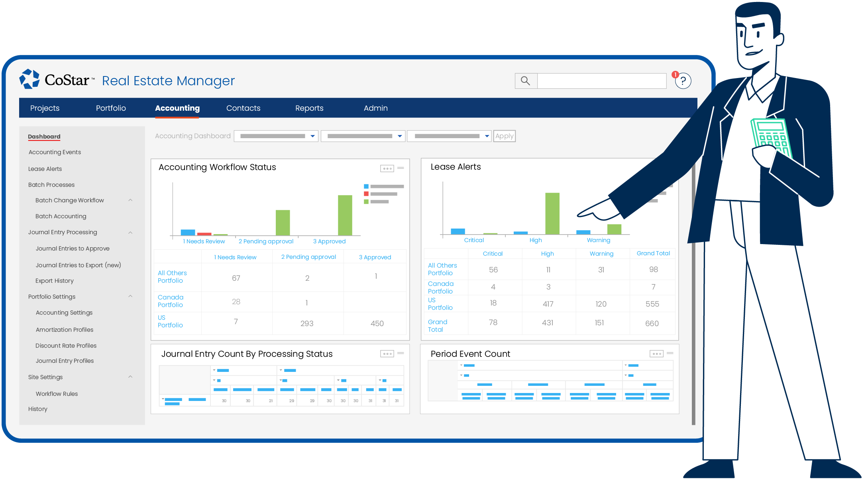Click the hamburger icon on Period Event Count panel
Image resolution: width=868 pixels, height=479 pixels.
[671, 353]
